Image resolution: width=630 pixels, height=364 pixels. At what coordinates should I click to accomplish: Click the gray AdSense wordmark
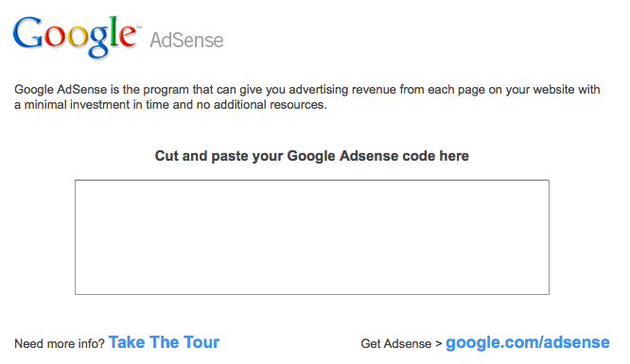click(x=186, y=40)
